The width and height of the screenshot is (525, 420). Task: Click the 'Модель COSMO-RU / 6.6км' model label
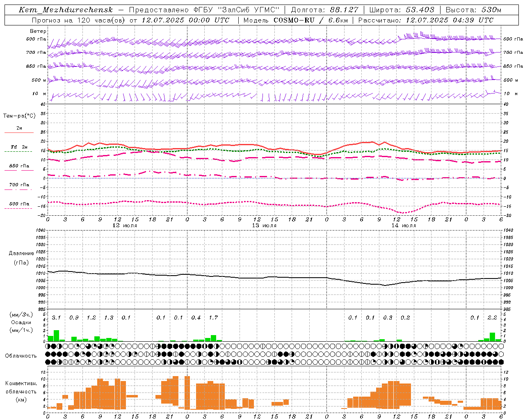(x=296, y=20)
